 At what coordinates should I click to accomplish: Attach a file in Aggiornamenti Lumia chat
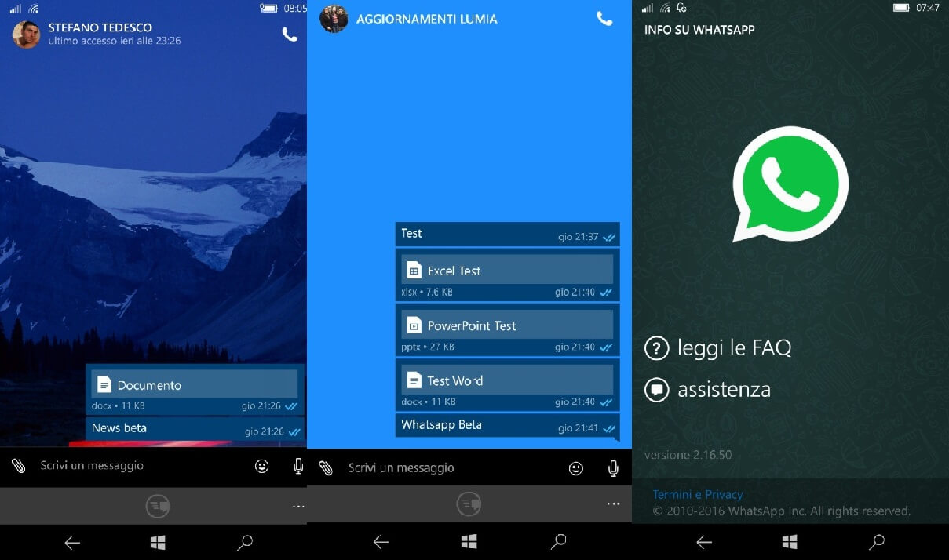pyautogui.click(x=325, y=468)
